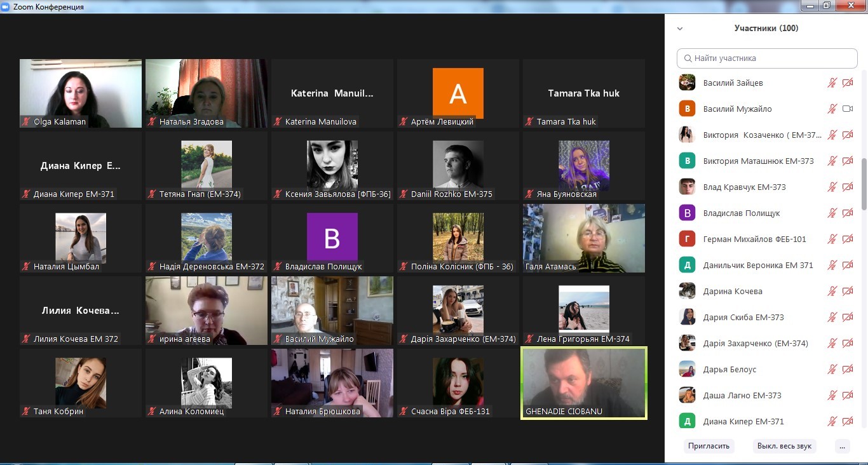Click the muted mic icon for Герман Михайлов ФЕБ-101
Image resolution: width=868 pixels, height=465 pixels.
tap(832, 239)
